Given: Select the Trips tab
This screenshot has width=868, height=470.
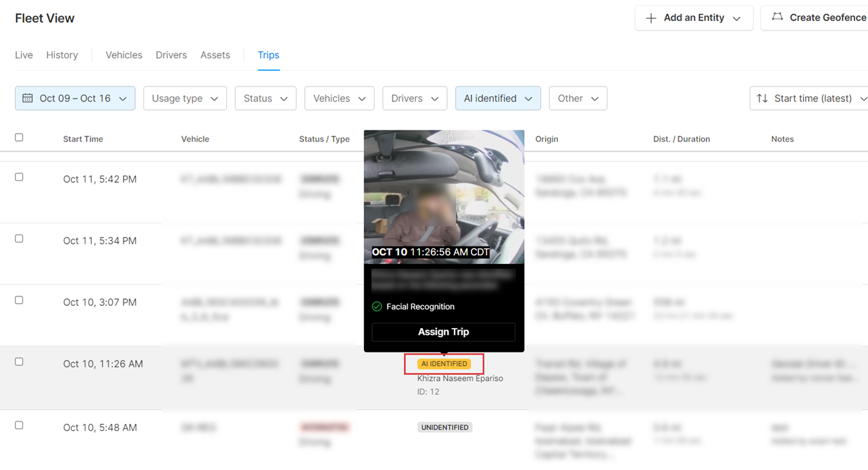Looking at the screenshot, I should (x=268, y=55).
